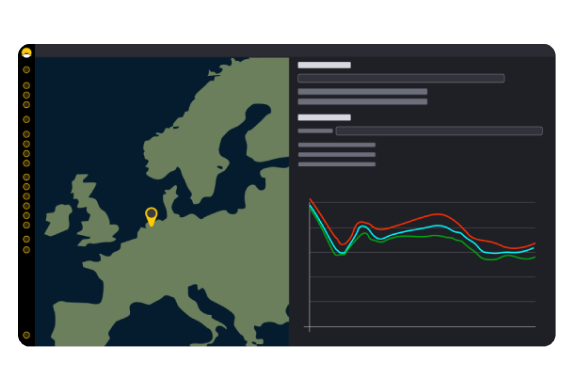
Task: Open the long dropdown field beside the short gray label
Action: pos(439,131)
